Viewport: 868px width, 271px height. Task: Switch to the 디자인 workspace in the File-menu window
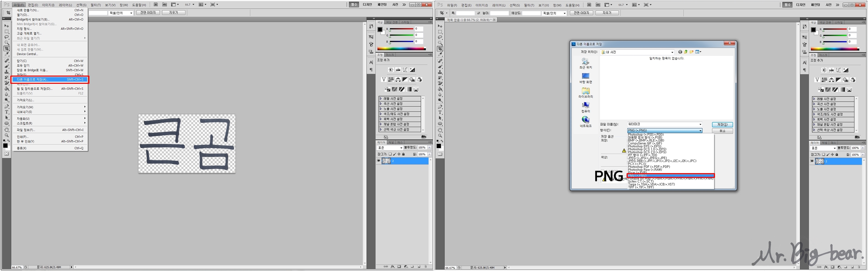(x=367, y=5)
